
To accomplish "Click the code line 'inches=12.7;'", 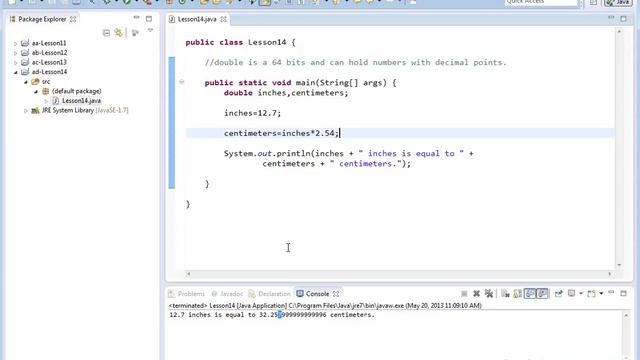I will tap(252, 113).
